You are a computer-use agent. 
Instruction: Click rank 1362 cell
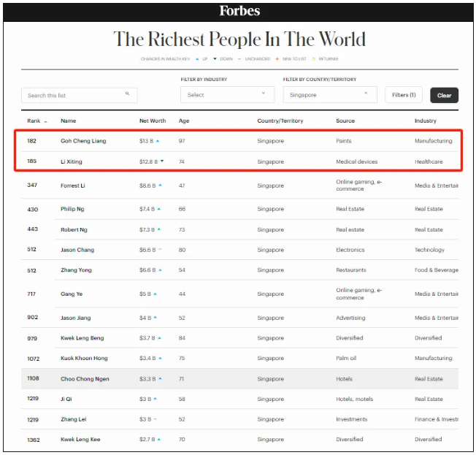(34, 440)
